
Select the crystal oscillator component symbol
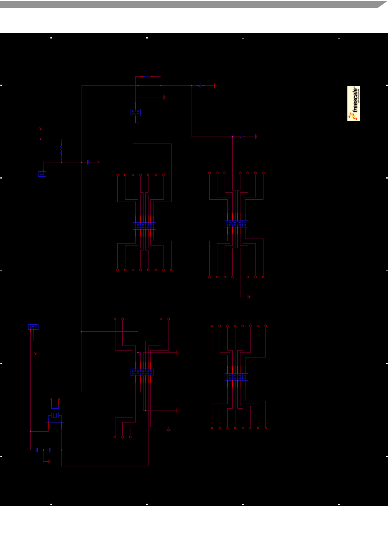click(x=55, y=414)
